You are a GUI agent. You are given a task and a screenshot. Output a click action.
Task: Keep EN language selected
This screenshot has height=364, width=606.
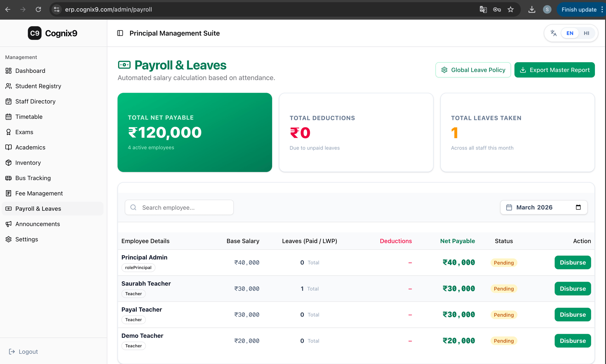pyautogui.click(x=569, y=33)
